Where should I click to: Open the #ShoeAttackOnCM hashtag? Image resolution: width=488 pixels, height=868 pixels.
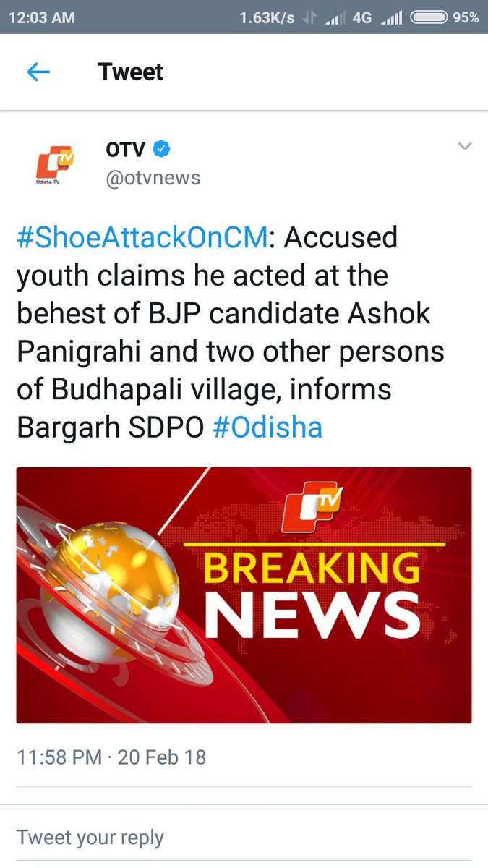point(142,237)
